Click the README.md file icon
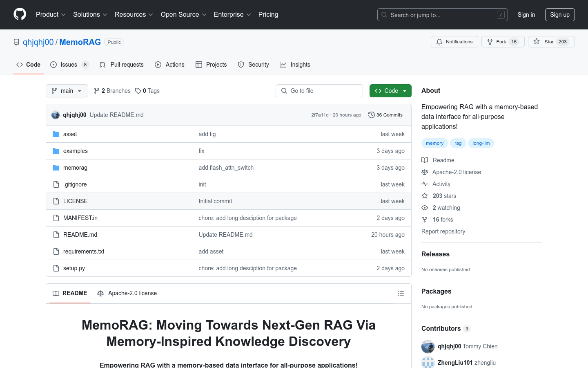Image resolution: width=588 pixels, height=368 pixels. (56, 235)
